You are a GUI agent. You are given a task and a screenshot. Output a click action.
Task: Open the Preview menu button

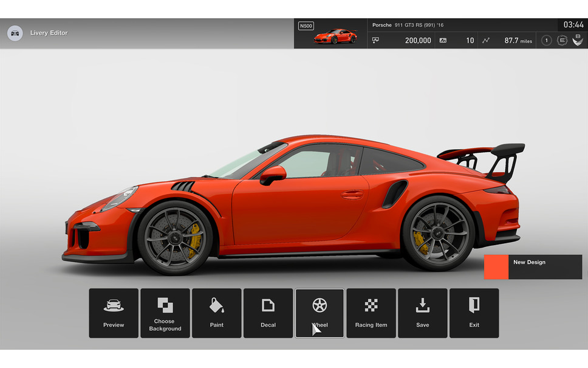coord(114,313)
